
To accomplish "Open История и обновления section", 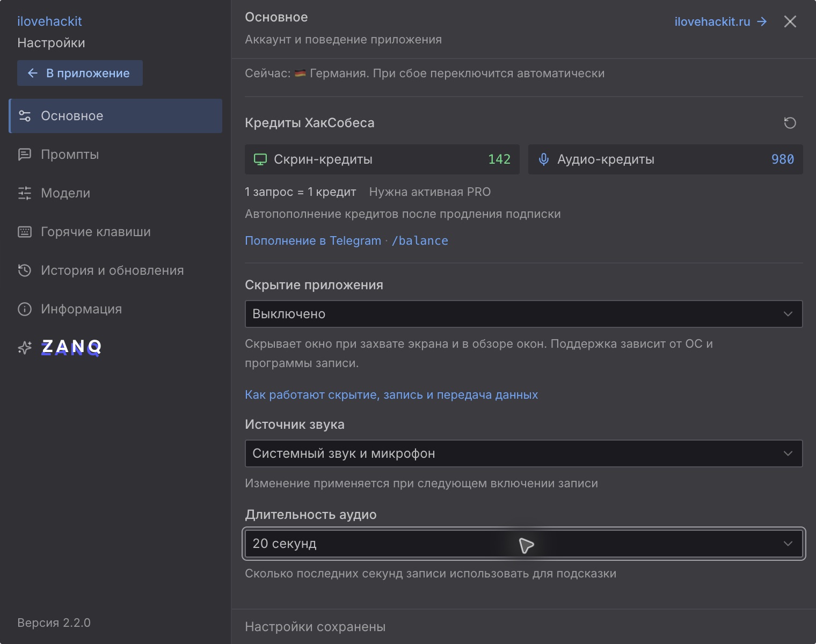I will tap(116, 270).
